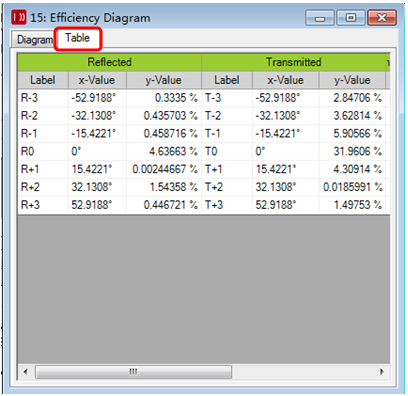Screen dimensions: 408x396
Task: Click the Transmitted y-Value column header
Action: (352, 80)
